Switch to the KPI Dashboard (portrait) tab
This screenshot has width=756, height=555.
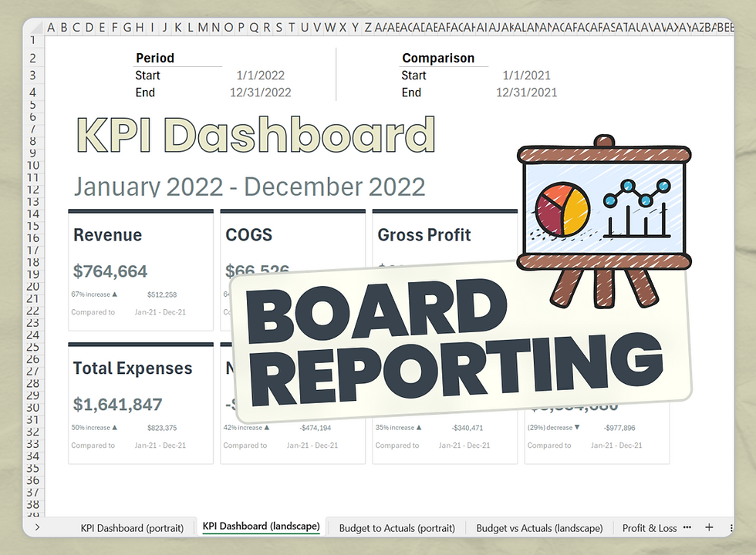132,527
